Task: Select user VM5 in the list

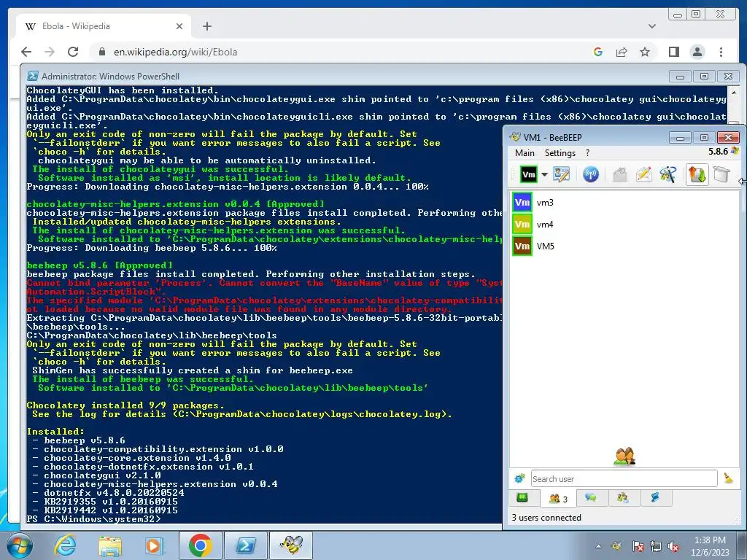Action: tap(625, 246)
